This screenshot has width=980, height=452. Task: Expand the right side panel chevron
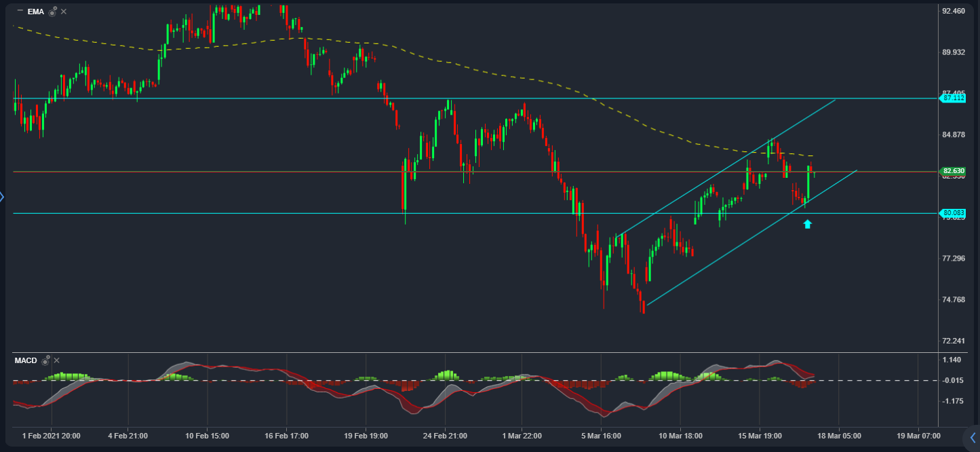[x=973, y=437]
